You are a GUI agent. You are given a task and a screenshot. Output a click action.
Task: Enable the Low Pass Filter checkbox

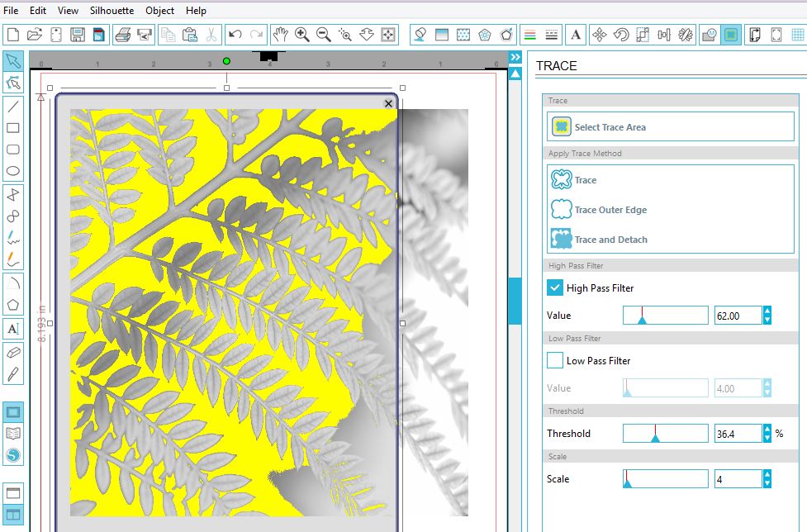(555, 361)
